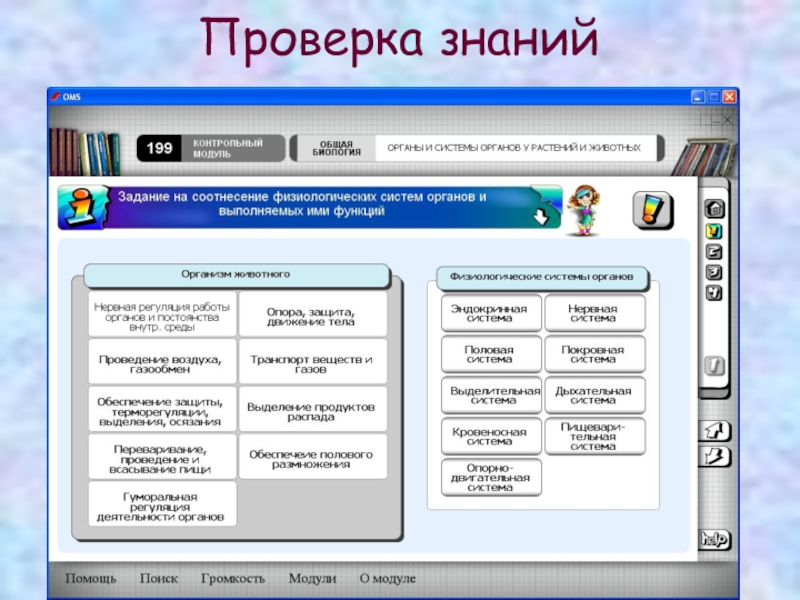Pick the 'Дыхательная система' button
The height and width of the screenshot is (600, 800).
tap(595, 394)
